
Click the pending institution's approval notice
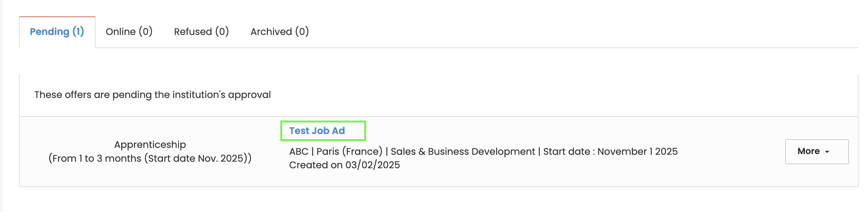(x=153, y=95)
